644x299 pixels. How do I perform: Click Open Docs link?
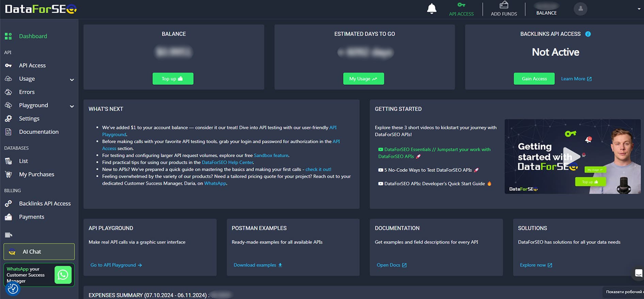coord(391,265)
